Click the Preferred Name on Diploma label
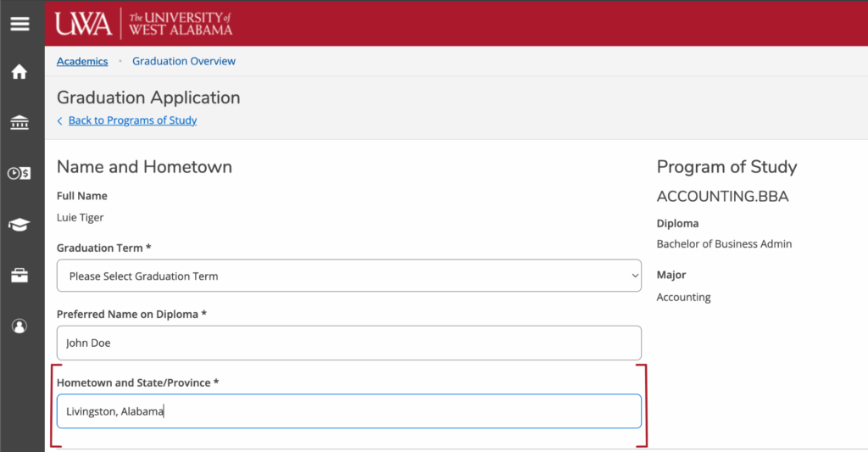 131,314
